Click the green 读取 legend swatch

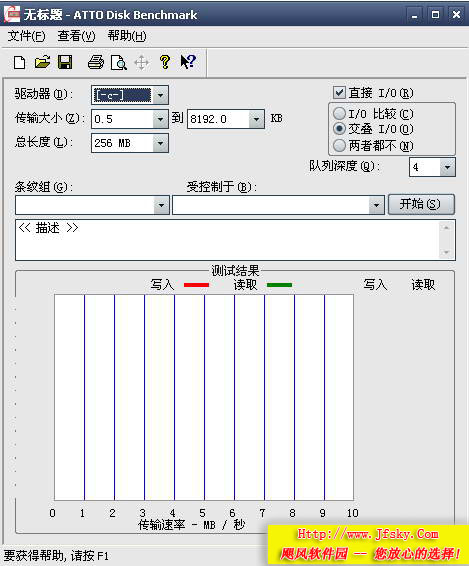click(279, 285)
